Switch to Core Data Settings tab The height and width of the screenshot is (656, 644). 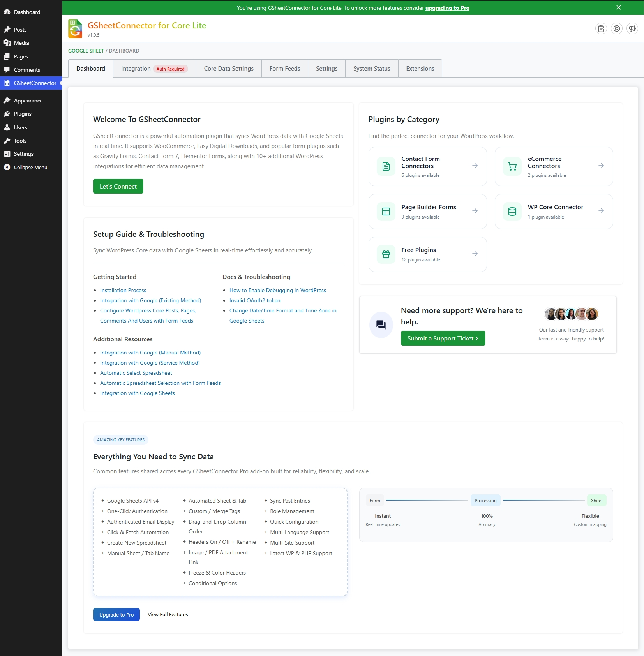point(229,69)
